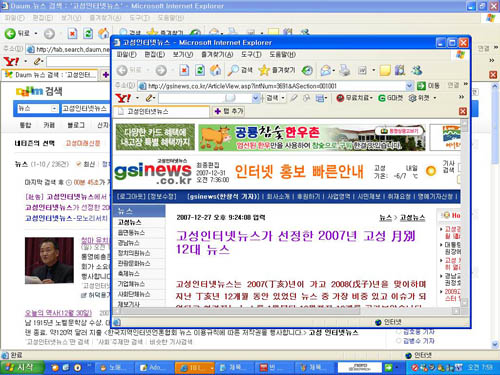Click Forward arrow in front window toolbar
This screenshot has height=375, width=500.
click(161, 70)
